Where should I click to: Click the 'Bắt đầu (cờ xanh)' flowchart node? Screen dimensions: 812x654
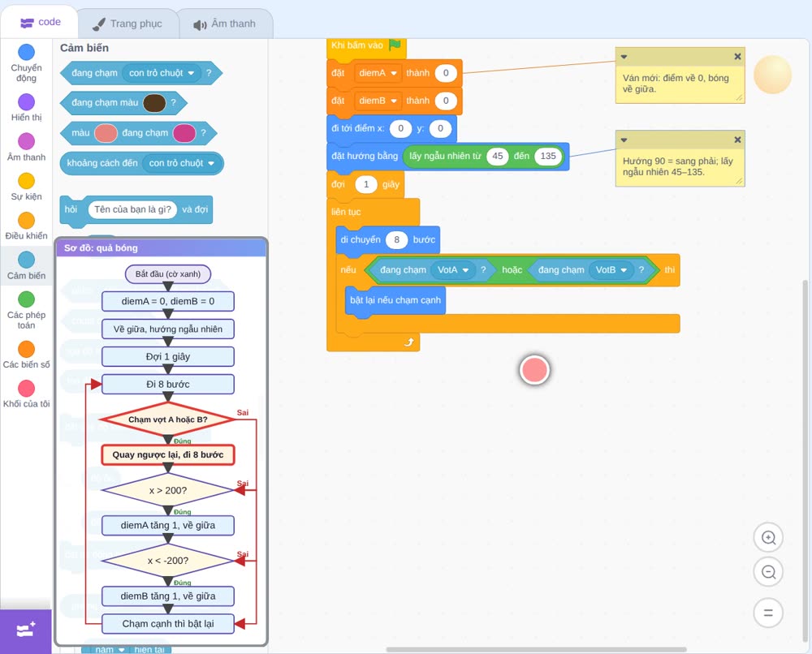click(168, 273)
